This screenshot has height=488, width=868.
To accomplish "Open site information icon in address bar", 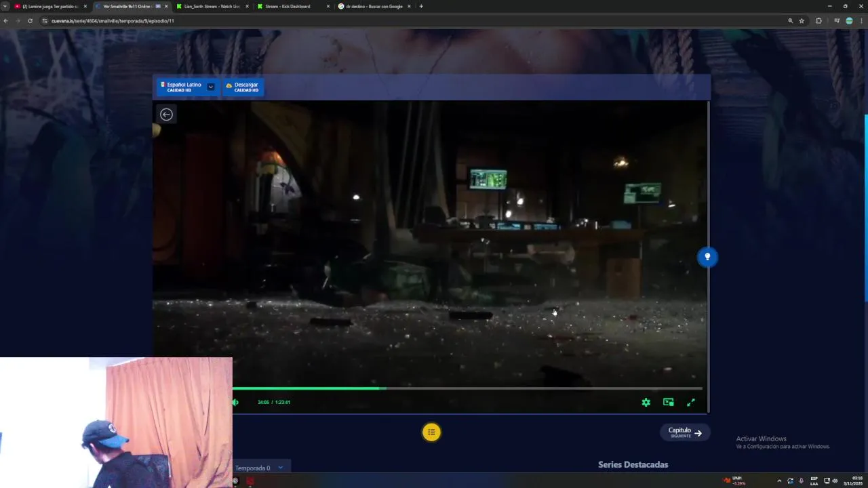I will point(45,21).
